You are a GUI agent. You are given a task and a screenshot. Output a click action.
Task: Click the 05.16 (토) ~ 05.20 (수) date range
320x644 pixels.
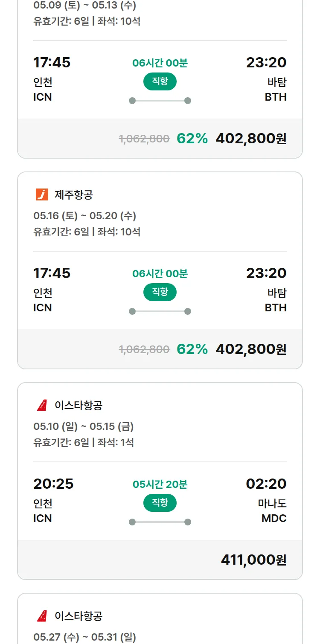tap(84, 216)
